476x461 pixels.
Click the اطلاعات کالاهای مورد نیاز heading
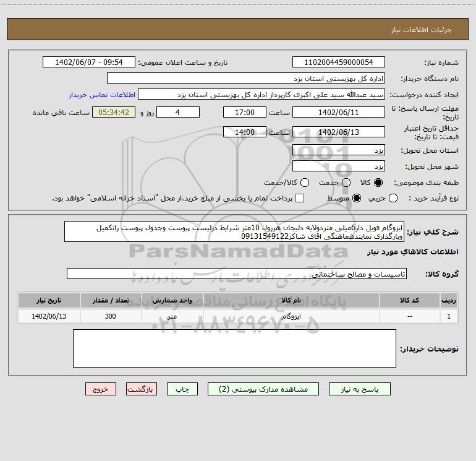click(x=412, y=252)
